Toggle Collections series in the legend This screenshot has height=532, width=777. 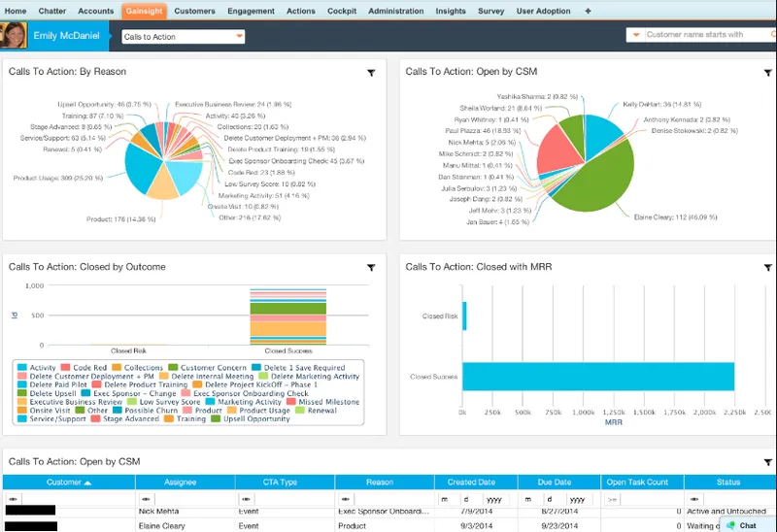point(137,368)
